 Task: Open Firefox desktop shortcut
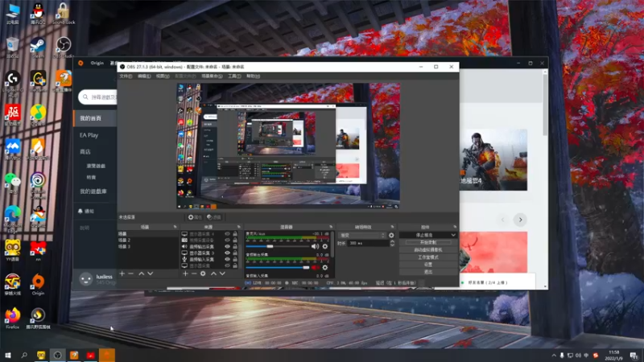click(x=13, y=318)
